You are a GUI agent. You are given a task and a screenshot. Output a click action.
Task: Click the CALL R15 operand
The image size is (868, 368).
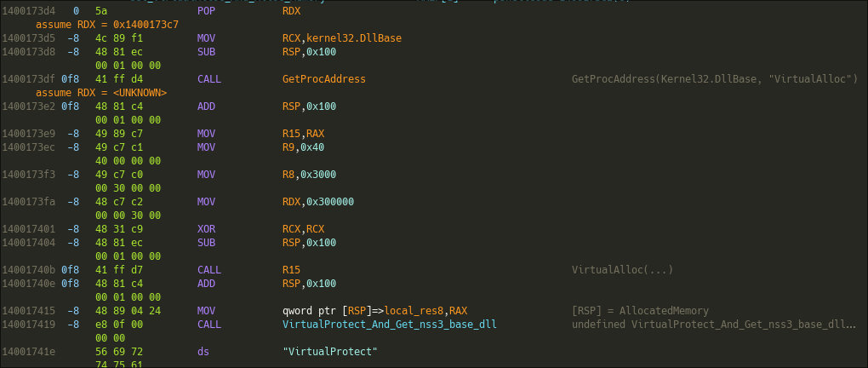[x=291, y=270]
